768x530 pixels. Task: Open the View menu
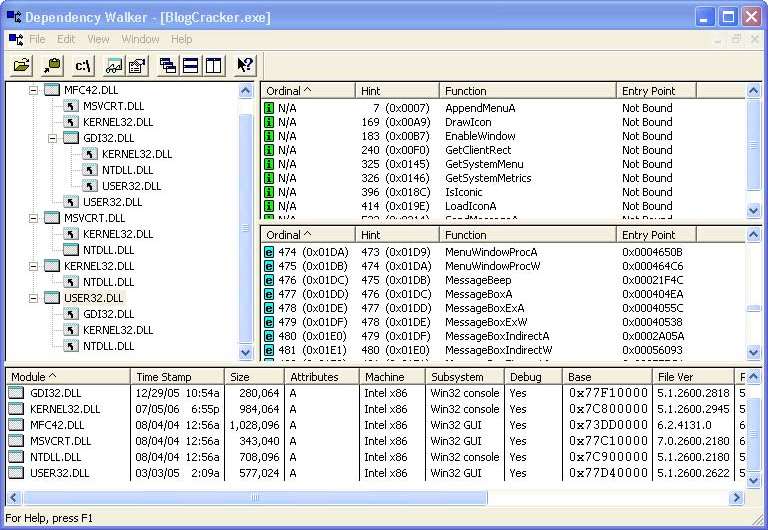98,39
